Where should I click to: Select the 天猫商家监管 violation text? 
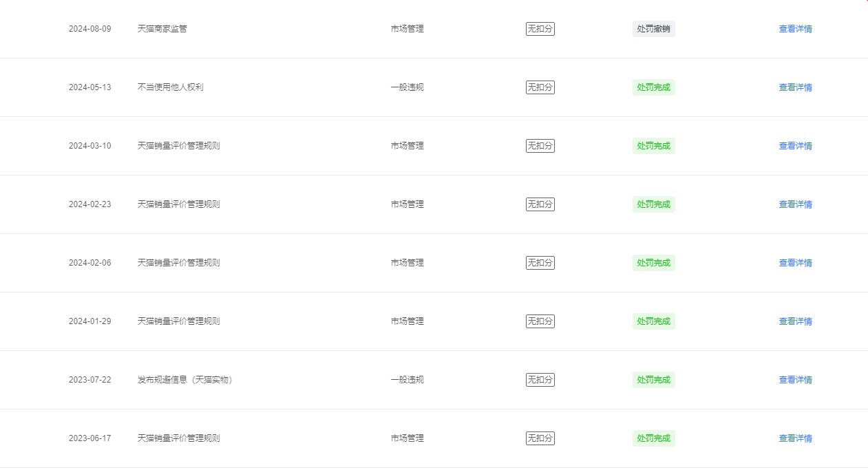coord(162,29)
